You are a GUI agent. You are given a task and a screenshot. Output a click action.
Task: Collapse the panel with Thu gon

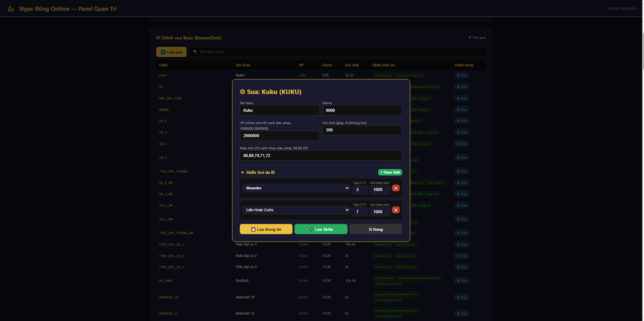(477, 38)
